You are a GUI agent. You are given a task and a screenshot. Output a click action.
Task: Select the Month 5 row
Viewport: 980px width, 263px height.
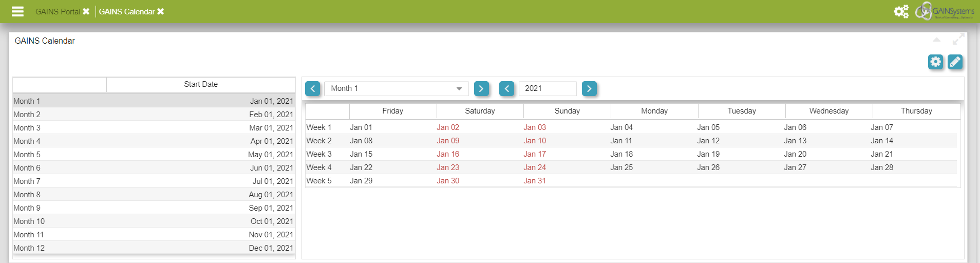[x=154, y=155]
